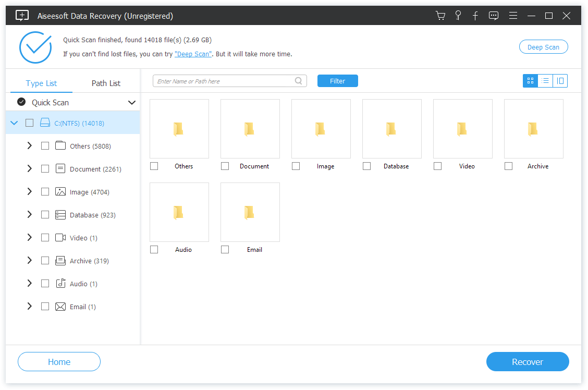The height and width of the screenshot is (390, 588).
Task: Open the shopping cart purchase icon
Action: (440, 16)
